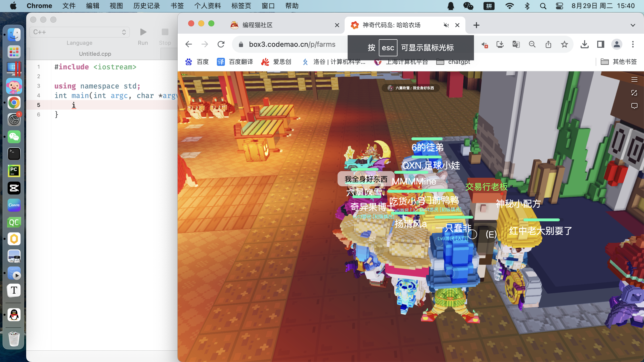
Task: Bookmark this page with the star
Action: click(x=565, y=44)
